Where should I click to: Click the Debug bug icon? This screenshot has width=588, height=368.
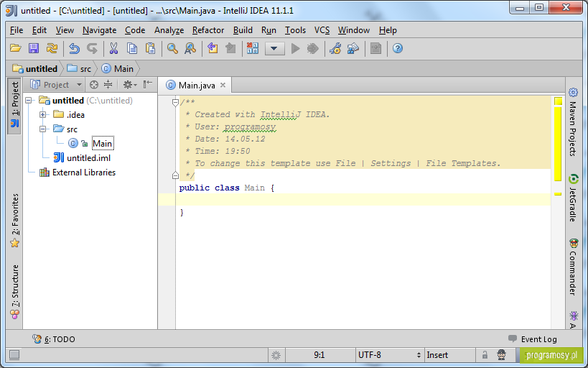click(313, 48)
